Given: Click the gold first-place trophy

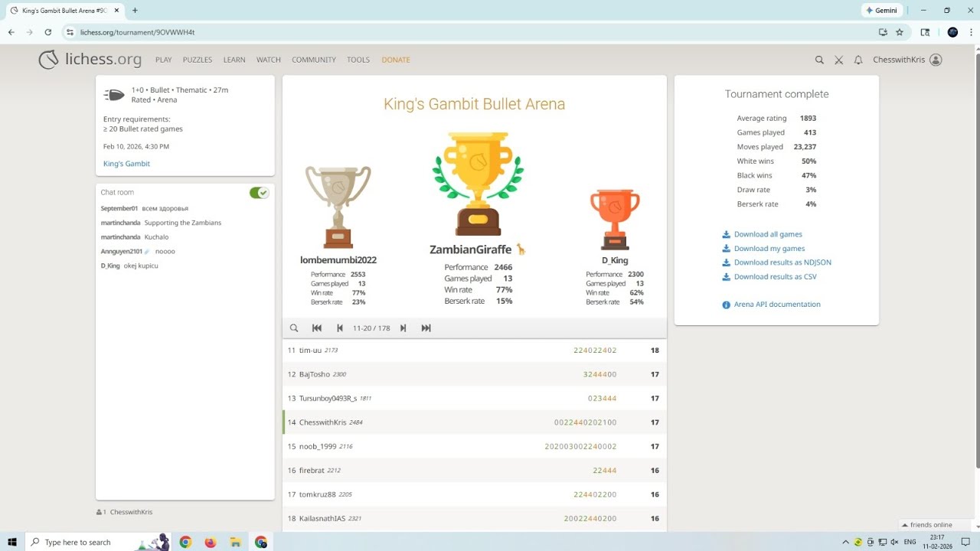Looking at the screenshot, I should [x=479, y=184].
